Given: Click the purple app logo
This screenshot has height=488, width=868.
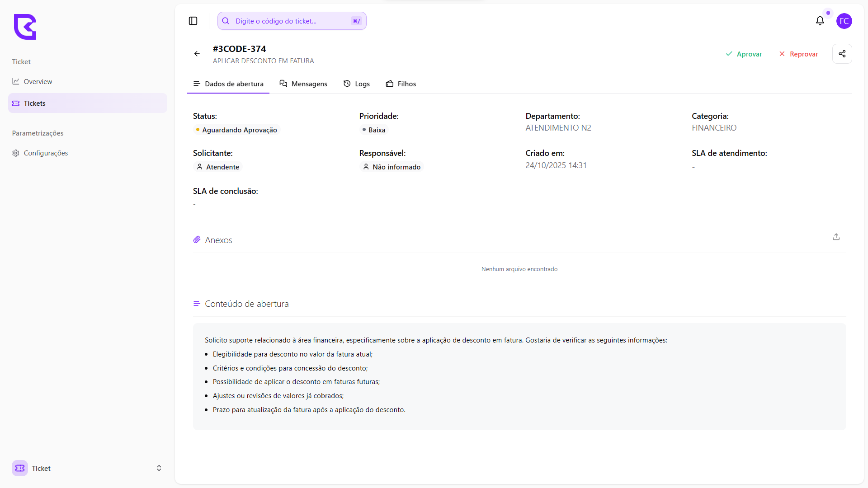Looking at the screenshot, I should point(25,27).
